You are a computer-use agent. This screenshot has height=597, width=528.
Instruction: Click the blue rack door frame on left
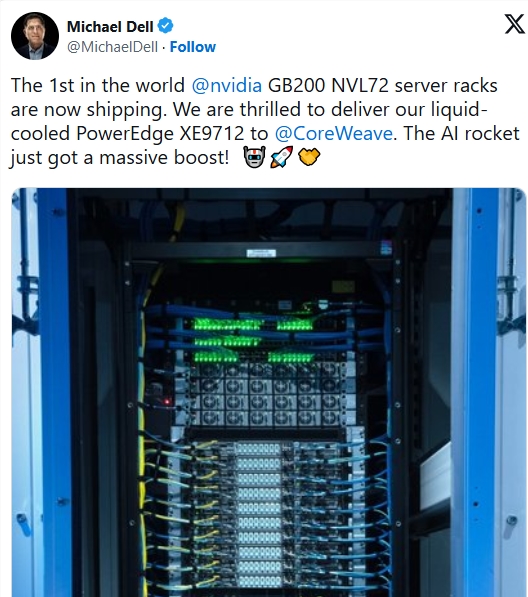(x=53, y=392)
